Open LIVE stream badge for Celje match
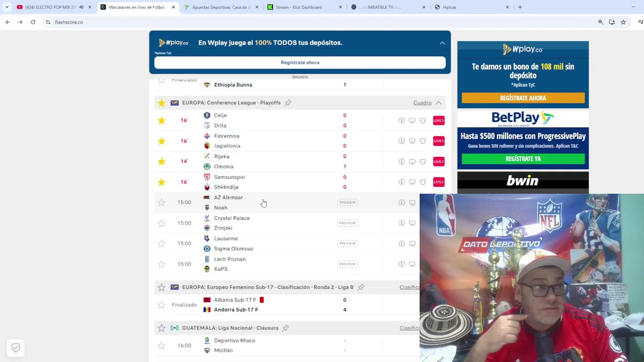 tap(439, 121)
